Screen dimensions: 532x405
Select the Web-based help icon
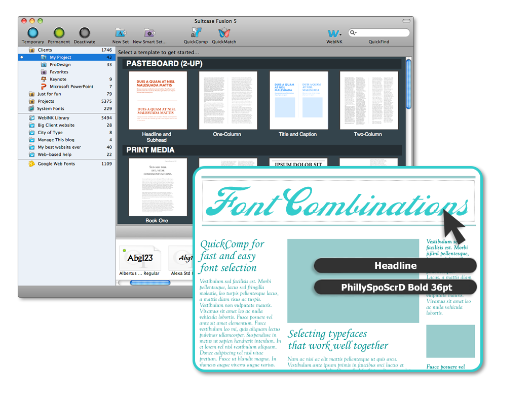click(31, 154)
